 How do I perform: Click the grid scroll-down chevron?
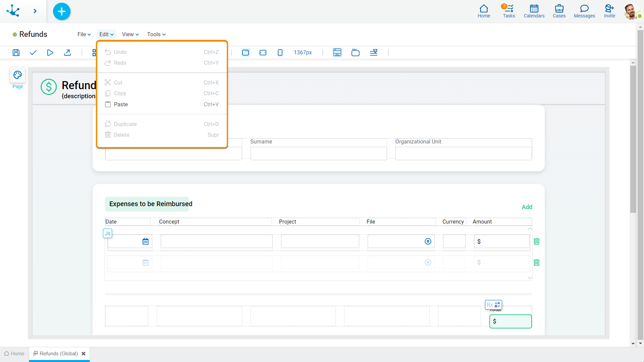pos(530,278)
